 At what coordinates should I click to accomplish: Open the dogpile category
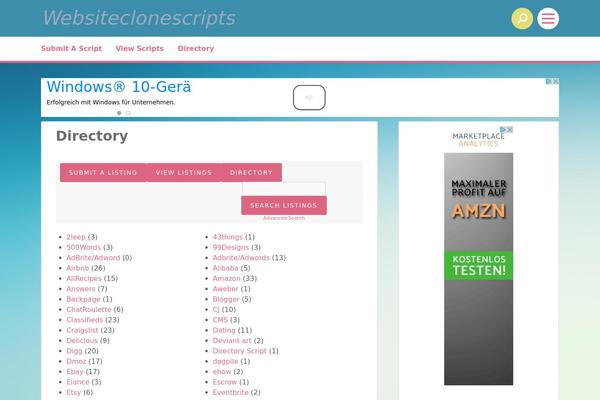pos(225,361)
